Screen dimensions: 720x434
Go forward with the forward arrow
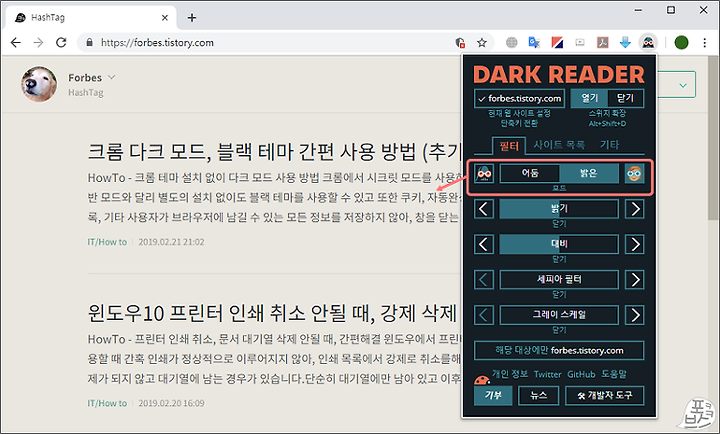click(39, 43)
